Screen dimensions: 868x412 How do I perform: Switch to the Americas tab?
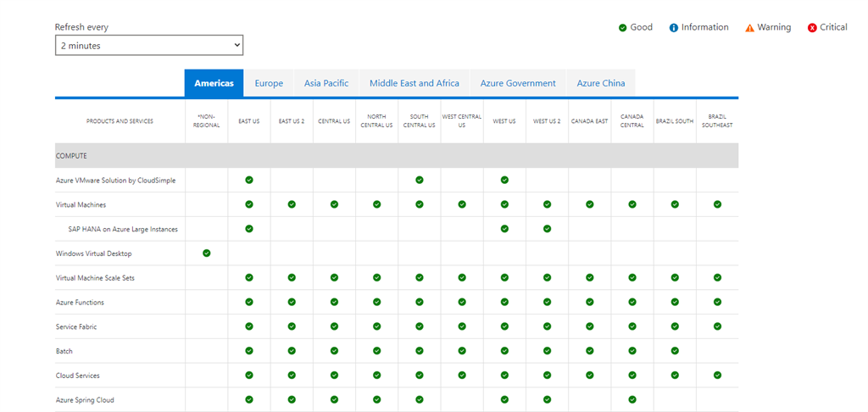pyautogui.click(x=214, y=83)
